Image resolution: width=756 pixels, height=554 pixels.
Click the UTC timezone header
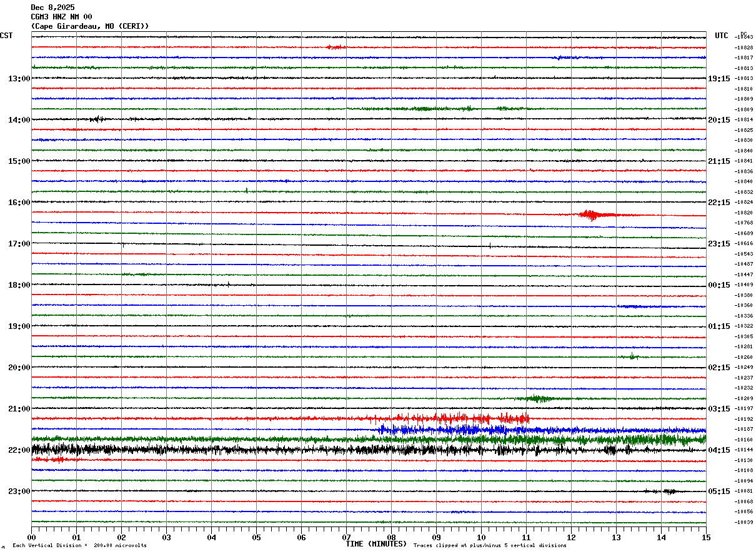pos(722,36)
